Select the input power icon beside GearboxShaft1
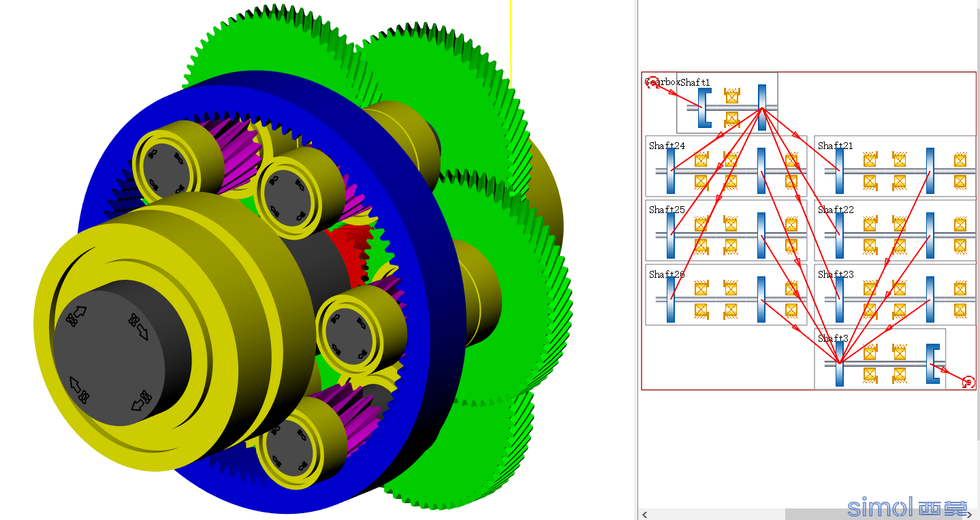Viewport: 980px width, 520px height. pos(653,82)
